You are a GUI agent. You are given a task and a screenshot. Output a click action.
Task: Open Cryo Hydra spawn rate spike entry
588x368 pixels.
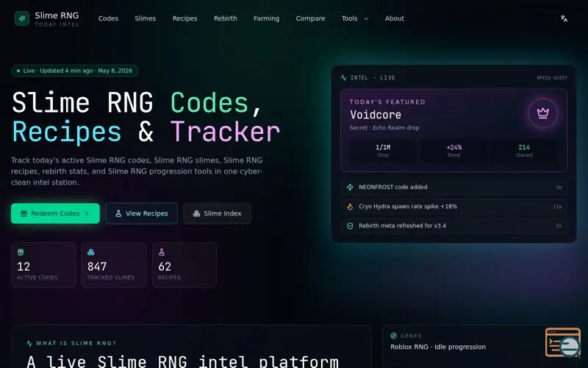pos(453,207)
